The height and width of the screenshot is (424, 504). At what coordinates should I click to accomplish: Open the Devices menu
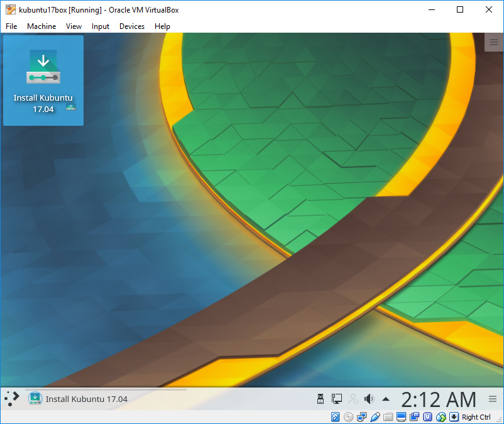(132, 26)
